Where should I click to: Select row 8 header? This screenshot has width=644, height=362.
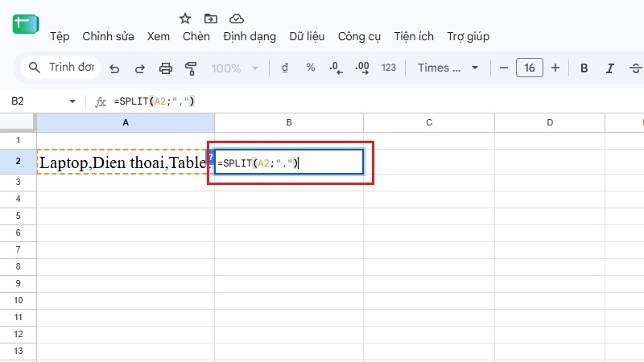(x=18, y=266)
